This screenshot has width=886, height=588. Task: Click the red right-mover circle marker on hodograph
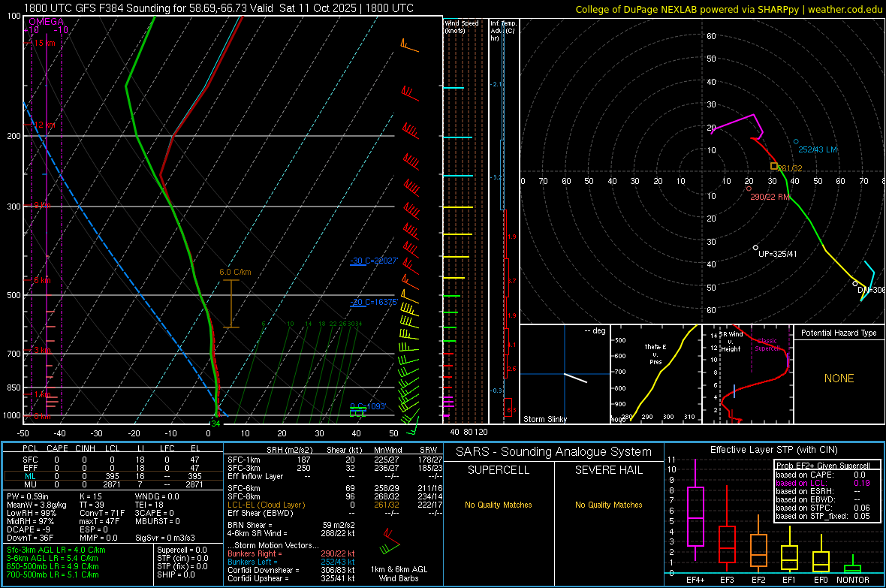click(x=749, y=188)
